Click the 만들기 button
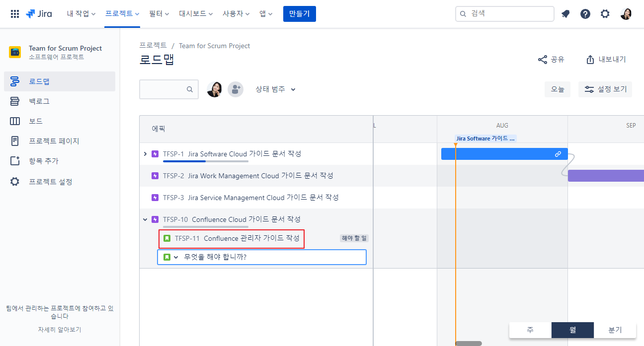 click(300, 14)
